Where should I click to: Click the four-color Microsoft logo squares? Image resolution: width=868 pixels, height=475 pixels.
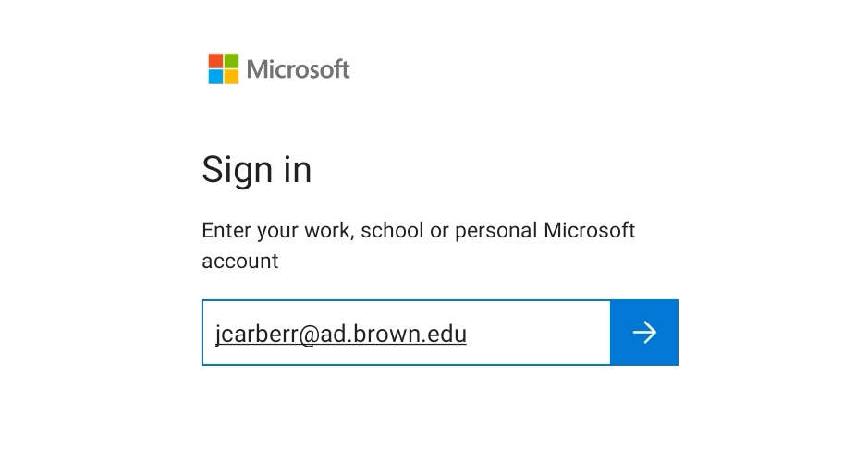click(224, 68)
